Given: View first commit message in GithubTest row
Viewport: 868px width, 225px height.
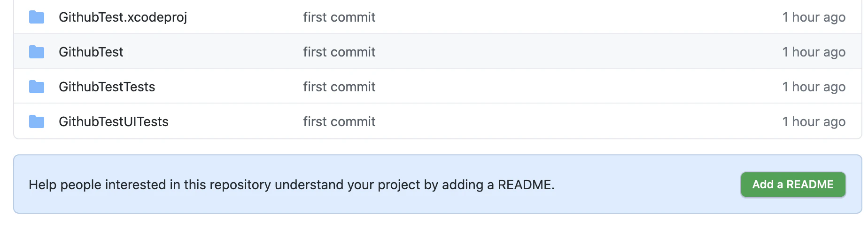Looking at the screenshot, I should click(x=339, y=52).
